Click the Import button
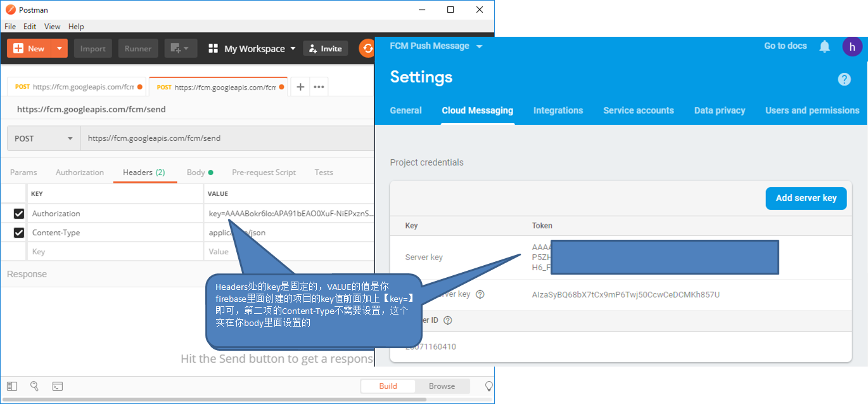868x404 pixels. coord(93,48)
